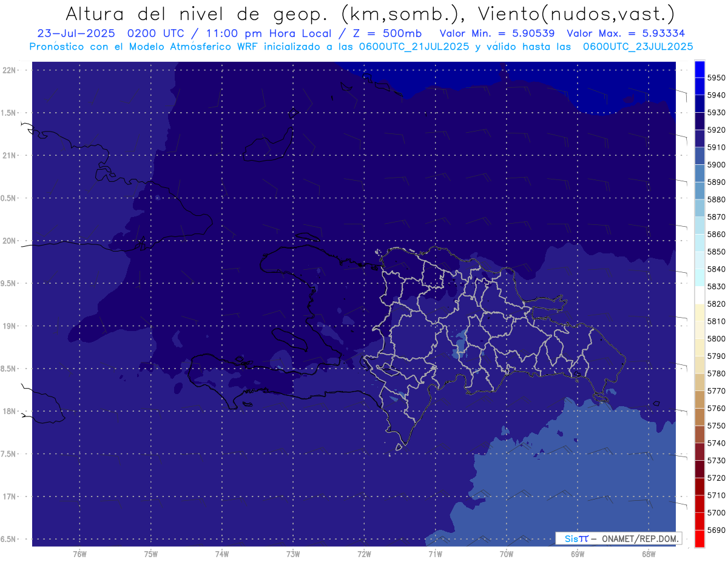Image resolution: width=728 pixels, height=562 pixels.
Task: Click the 21N latitude axis label
Action: click(x=9, y=155)
